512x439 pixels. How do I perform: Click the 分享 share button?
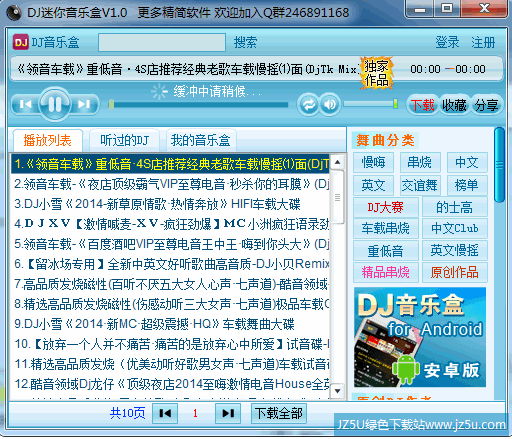tap(486, 105)
